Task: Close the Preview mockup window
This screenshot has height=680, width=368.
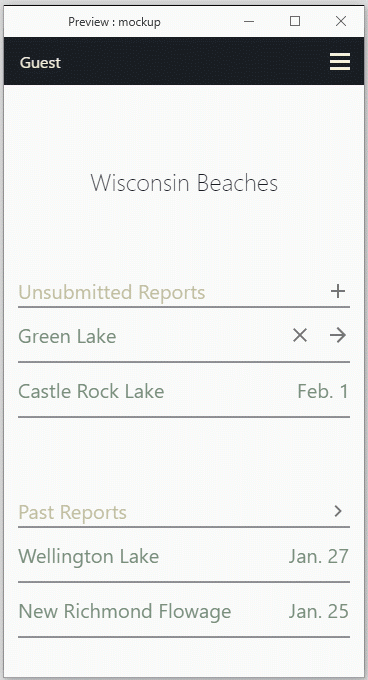Action: coord(341,21)
